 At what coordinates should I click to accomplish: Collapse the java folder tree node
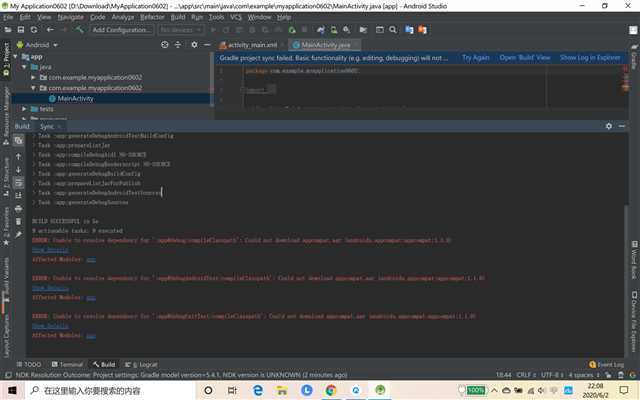point(24,67)
